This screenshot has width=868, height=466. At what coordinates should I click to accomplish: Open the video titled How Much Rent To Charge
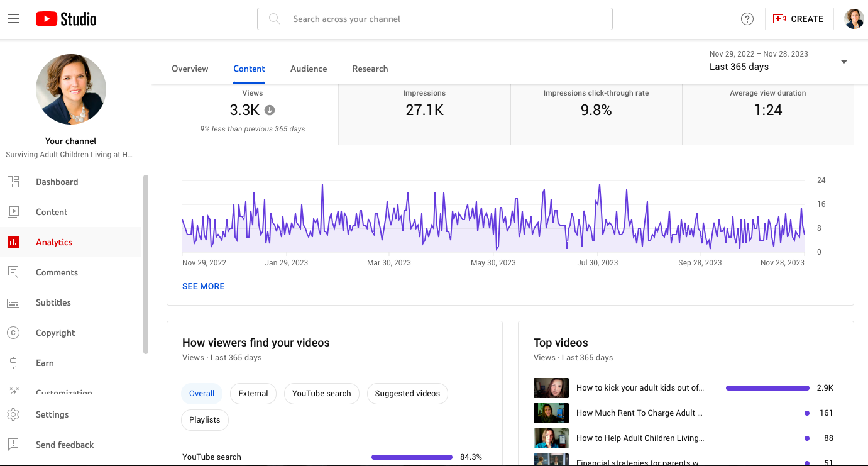click(639, 413)
